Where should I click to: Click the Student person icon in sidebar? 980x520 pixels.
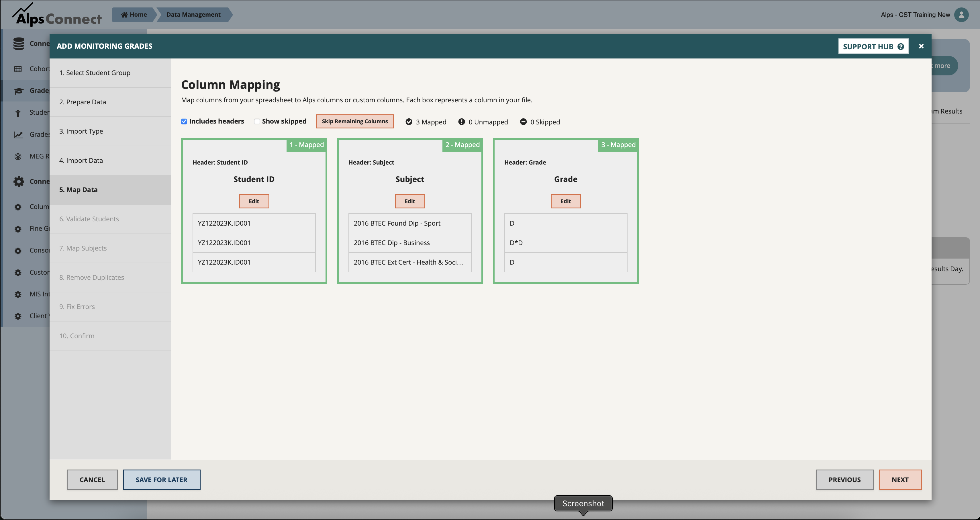pyautogui.click(x=18, y=113)
